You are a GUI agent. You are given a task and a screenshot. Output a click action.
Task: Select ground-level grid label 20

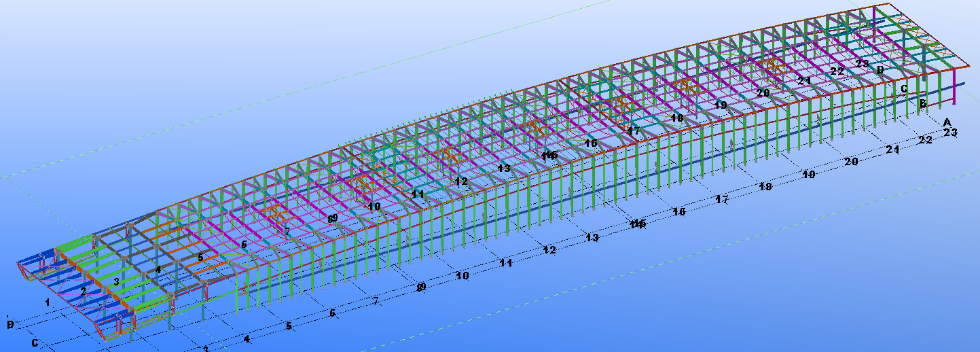pyautogui.click(x=851, y=162)
